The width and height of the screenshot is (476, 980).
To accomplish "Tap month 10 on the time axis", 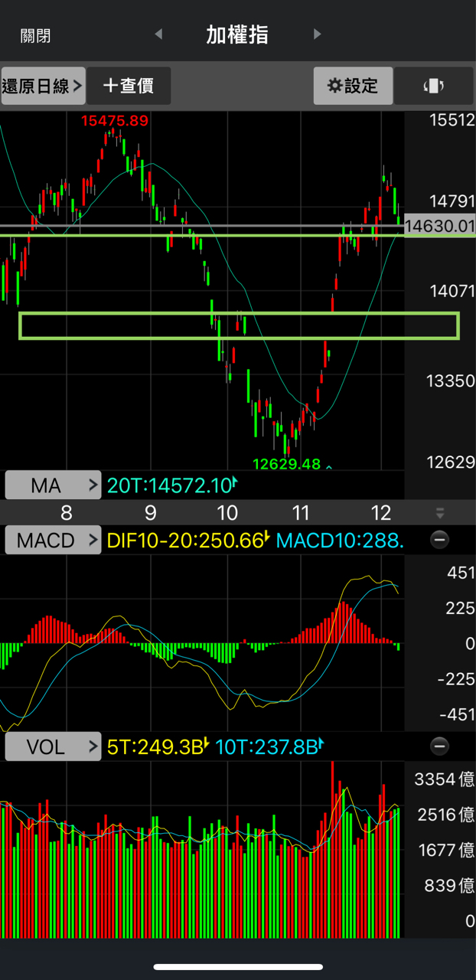I will 227,512.
